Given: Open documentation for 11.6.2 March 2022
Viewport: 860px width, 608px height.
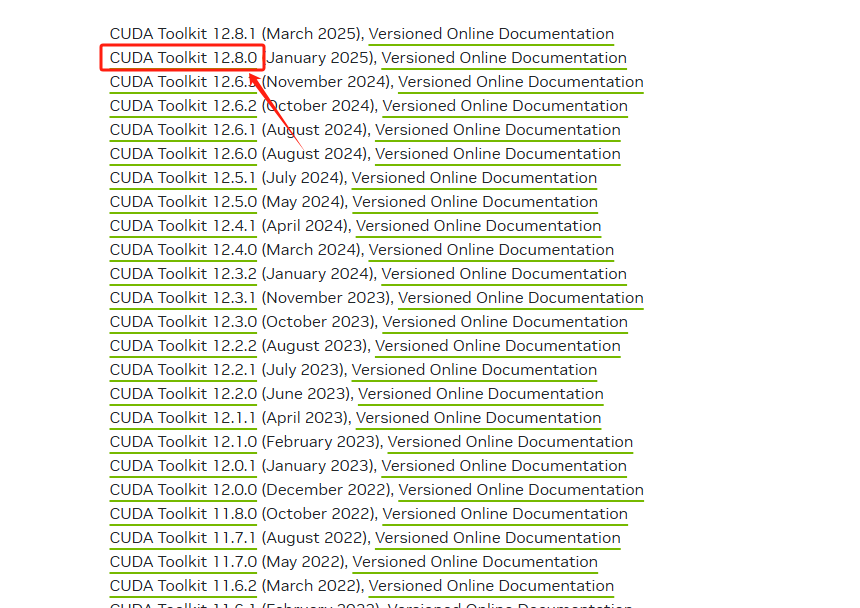Looking at the screenshot, I should (491, 586).
